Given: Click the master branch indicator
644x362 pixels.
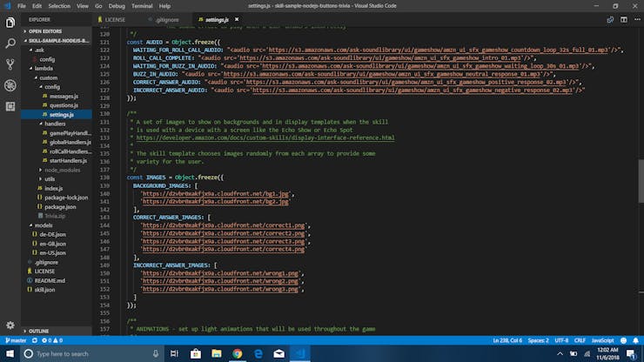Looking at the screenshot, I should (x=16, y=340).
